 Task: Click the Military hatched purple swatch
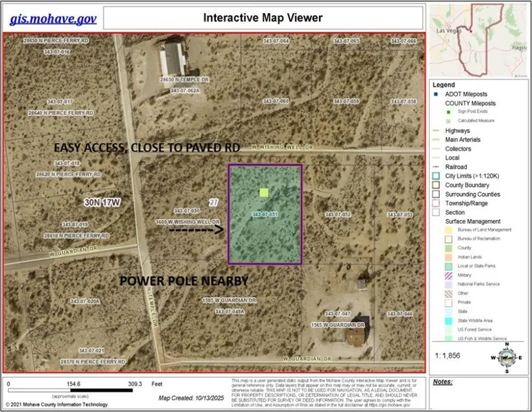tap(436, 275)
